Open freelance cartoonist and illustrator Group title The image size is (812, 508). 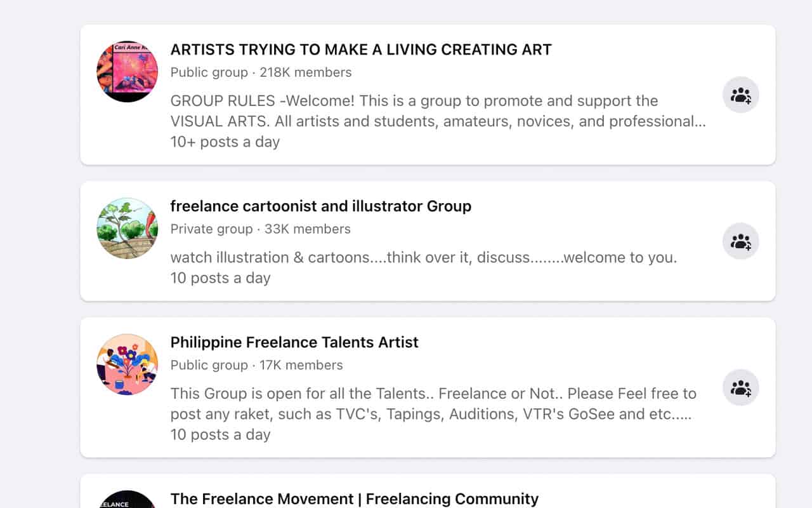[x=320, y=206]
